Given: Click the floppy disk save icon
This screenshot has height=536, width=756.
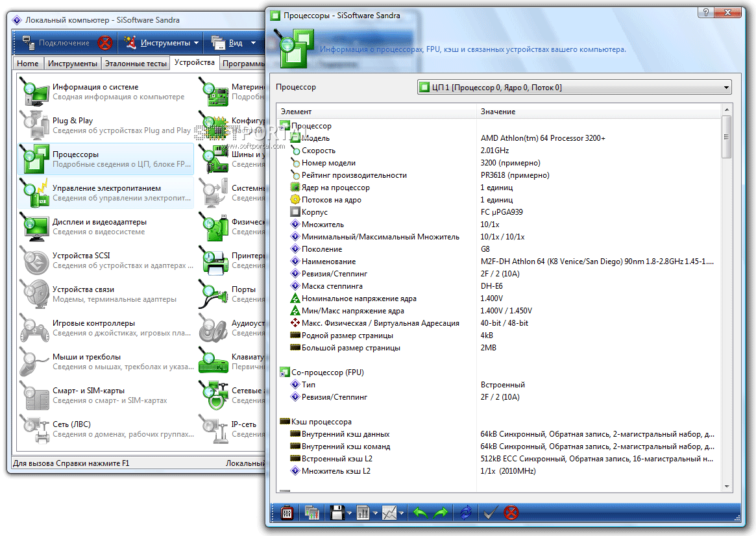Looking at the screenshot, I should coord(337,513).
